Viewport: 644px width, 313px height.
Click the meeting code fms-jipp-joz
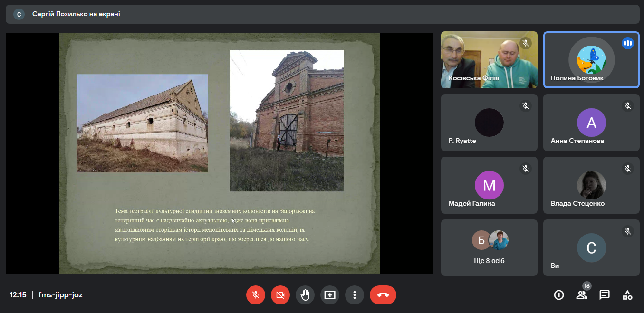click(x=60, y=295)
